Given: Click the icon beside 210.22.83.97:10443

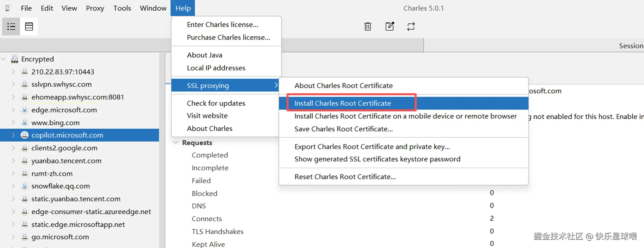Looking at the screenshot, I should click(x=25, y=71).
